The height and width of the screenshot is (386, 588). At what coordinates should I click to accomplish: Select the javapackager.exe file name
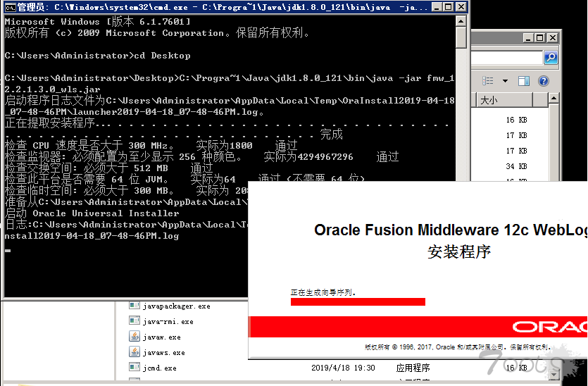coord(176,306)
